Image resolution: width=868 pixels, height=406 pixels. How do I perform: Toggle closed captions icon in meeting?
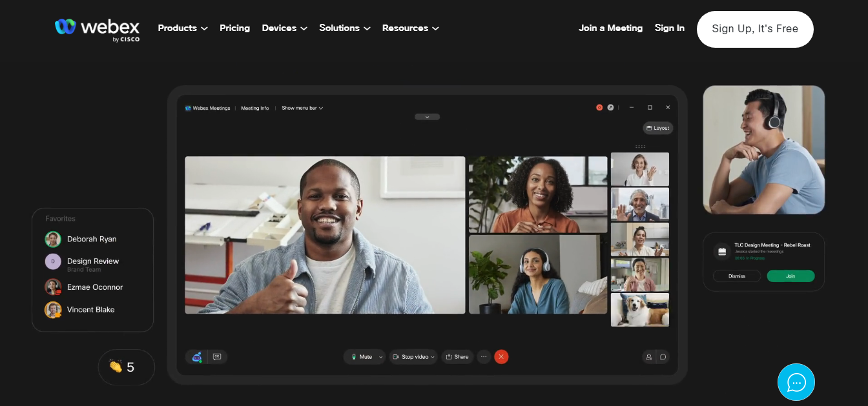(x=217, y=356)
